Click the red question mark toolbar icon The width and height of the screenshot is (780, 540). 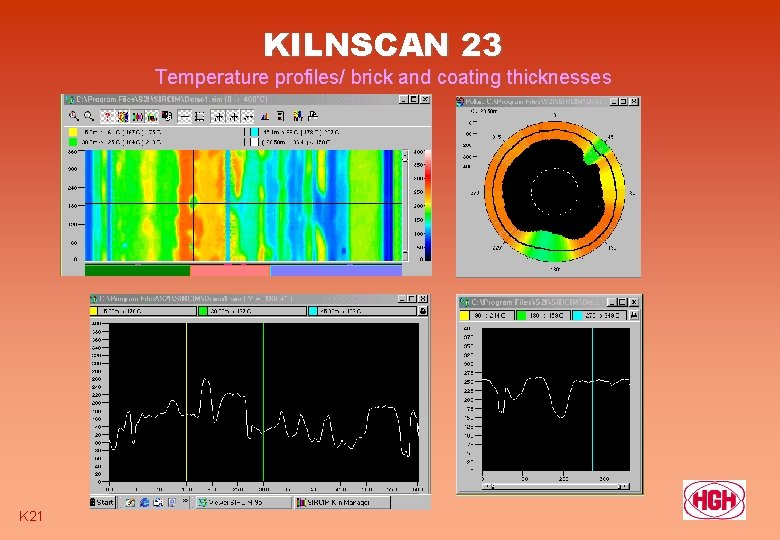coord(107,116)
